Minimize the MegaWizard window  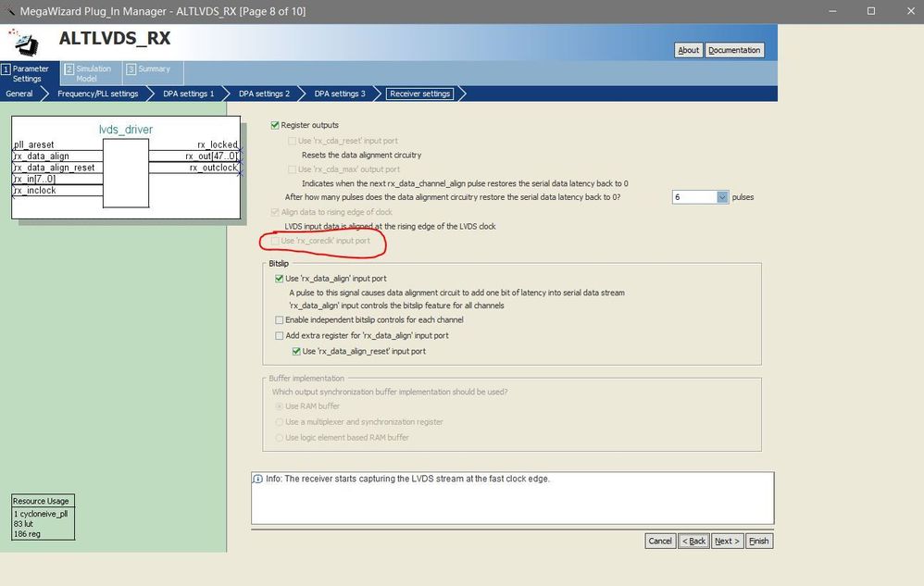(832, 11)
